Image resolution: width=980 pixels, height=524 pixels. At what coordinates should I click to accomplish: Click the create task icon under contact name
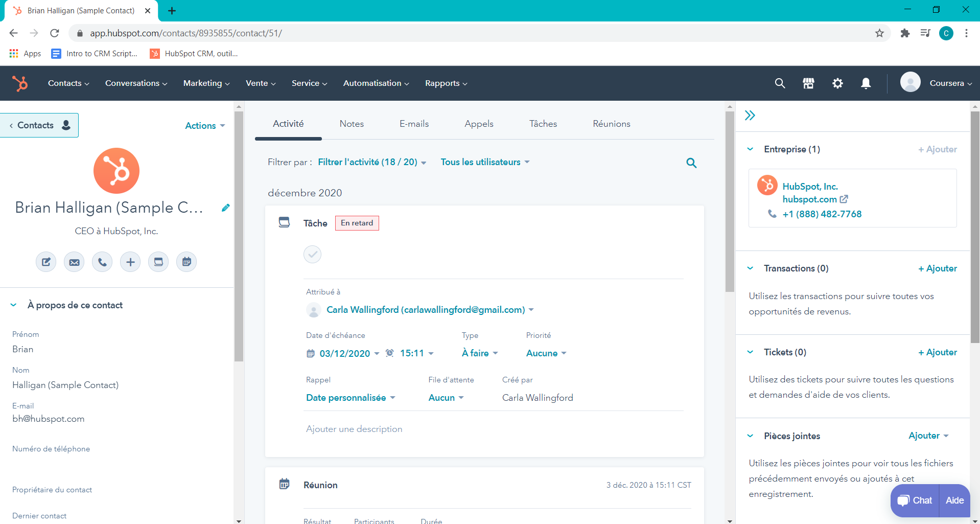pos(158,262)
